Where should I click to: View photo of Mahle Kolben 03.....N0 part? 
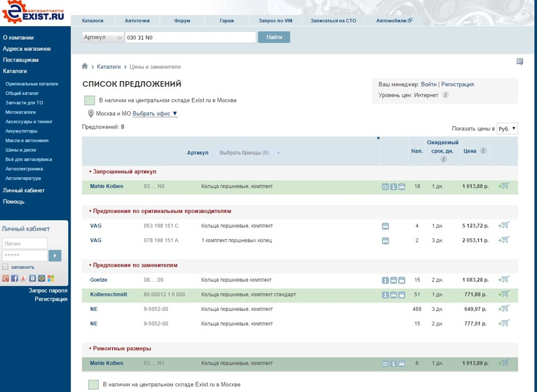385,187
